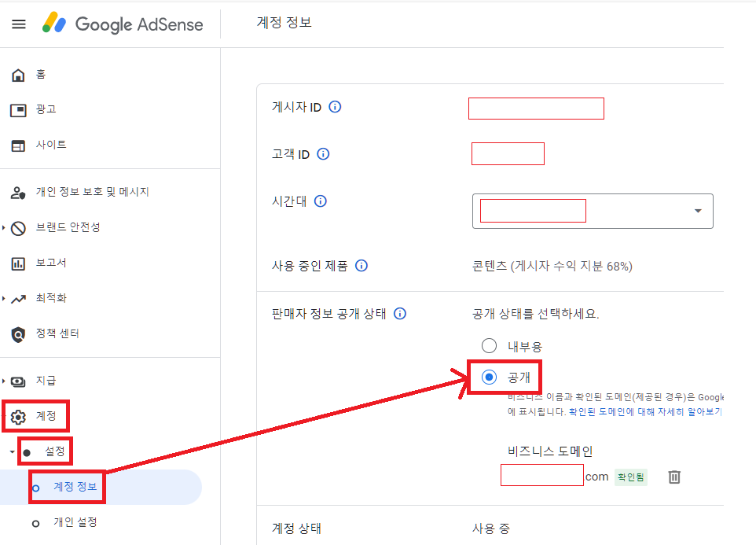
Task: Open the hamburger navigation menu
Action: [19, 24]
